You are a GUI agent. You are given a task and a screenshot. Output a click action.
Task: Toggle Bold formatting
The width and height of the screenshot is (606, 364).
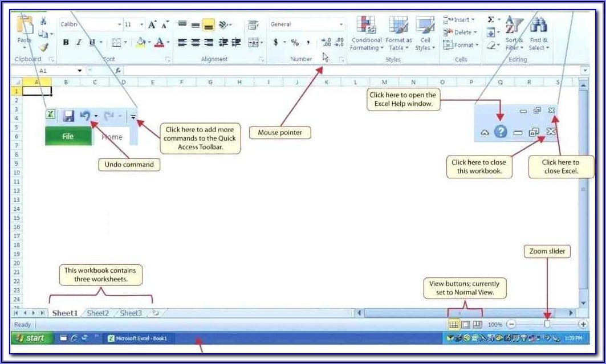click(66, 43)
